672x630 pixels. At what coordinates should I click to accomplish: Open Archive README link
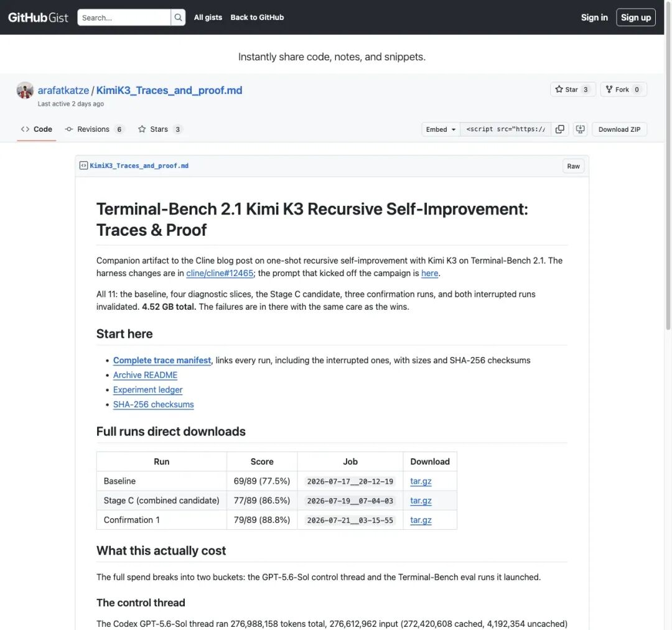tap(145, 375)
